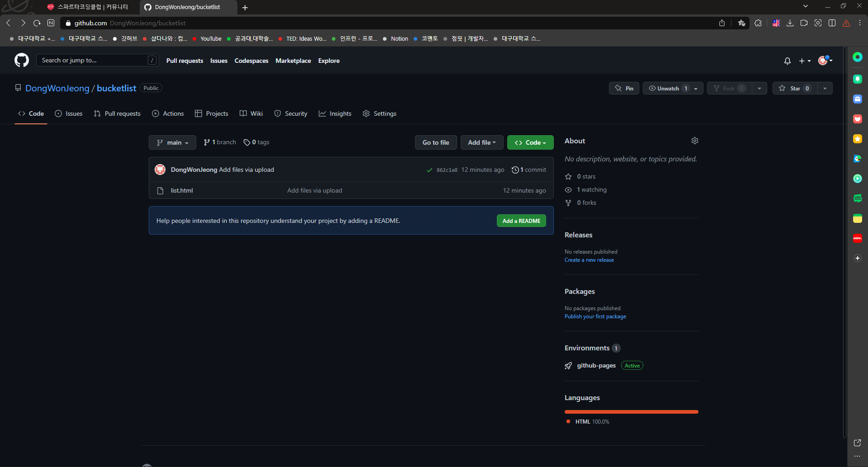Open a new browser tab
This screenshot has height=467, width=868.
click(x=245, y=7)
